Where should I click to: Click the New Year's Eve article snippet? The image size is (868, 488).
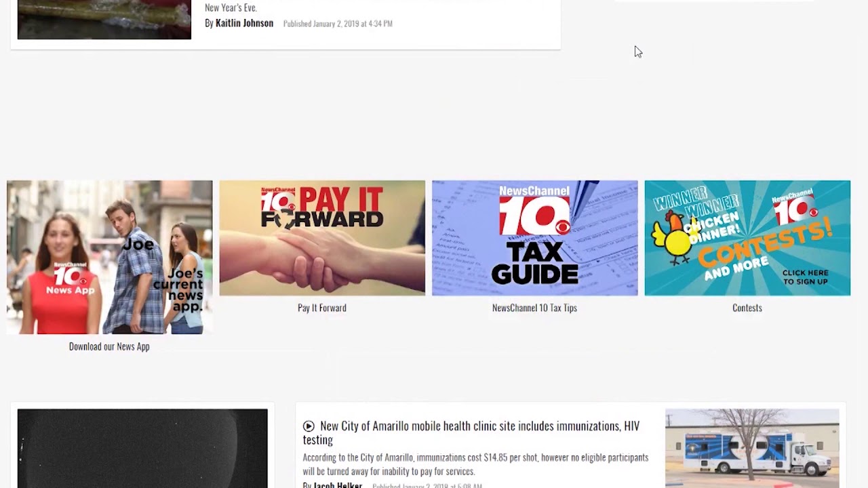(x=231, y=7)
